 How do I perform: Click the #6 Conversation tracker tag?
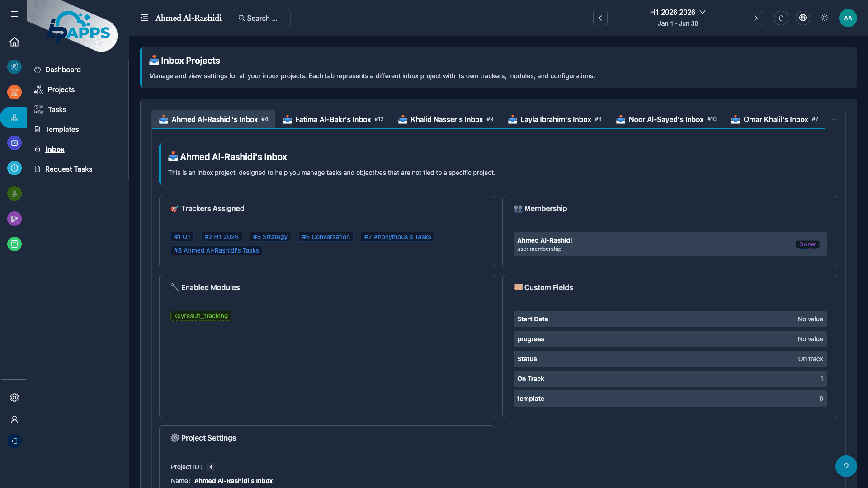point(326,237)
